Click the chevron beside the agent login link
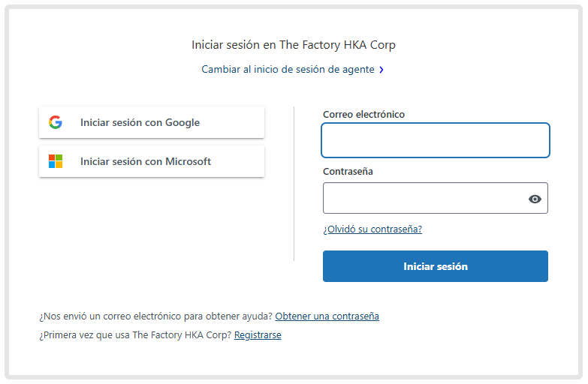Image resolution: width=588 pixels, height=384 pixels. [381, 70]
